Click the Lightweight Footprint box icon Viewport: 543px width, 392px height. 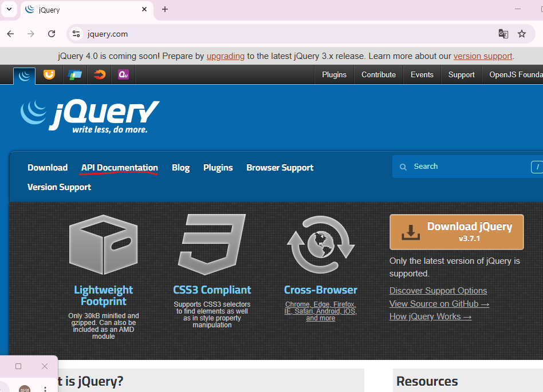coord(103,244)
